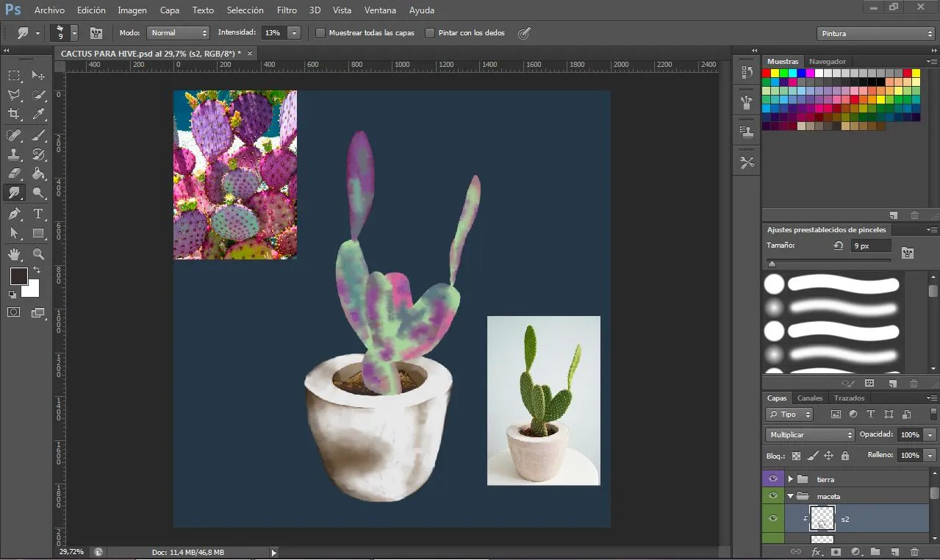Toggle lock all for layer
The height and width of the screenshot is (560, 940).
click(845, 456)
